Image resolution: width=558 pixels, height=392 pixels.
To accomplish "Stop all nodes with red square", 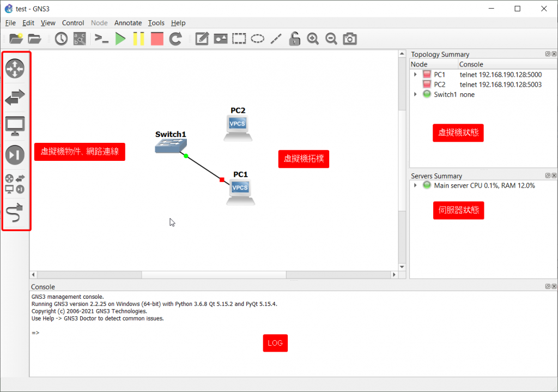I will pos(157,39).
